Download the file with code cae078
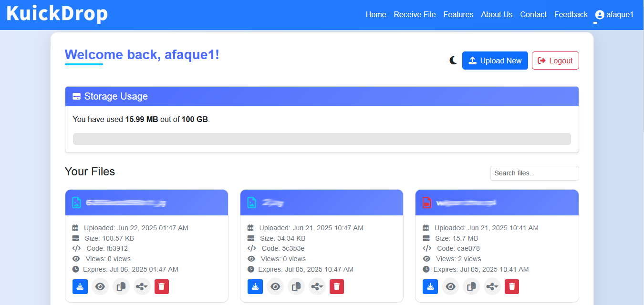 [430, 286]
